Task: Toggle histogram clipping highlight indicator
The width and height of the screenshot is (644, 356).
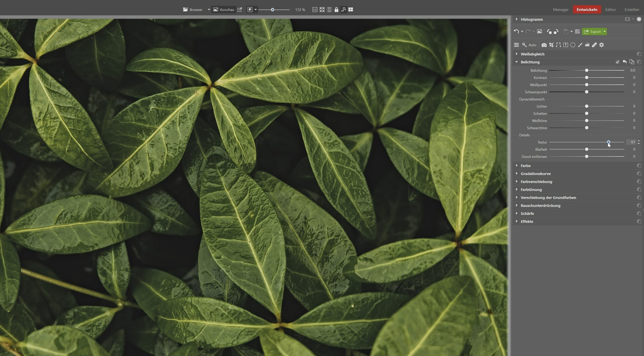Action: [x=639, y=19]
